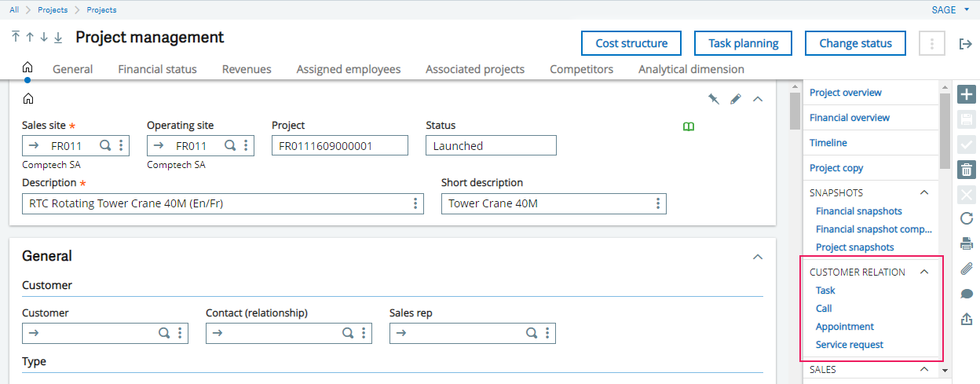This screenshot has height=384, width=980.
Task: Open the Assigned employees tab
Action: [349, 69]
